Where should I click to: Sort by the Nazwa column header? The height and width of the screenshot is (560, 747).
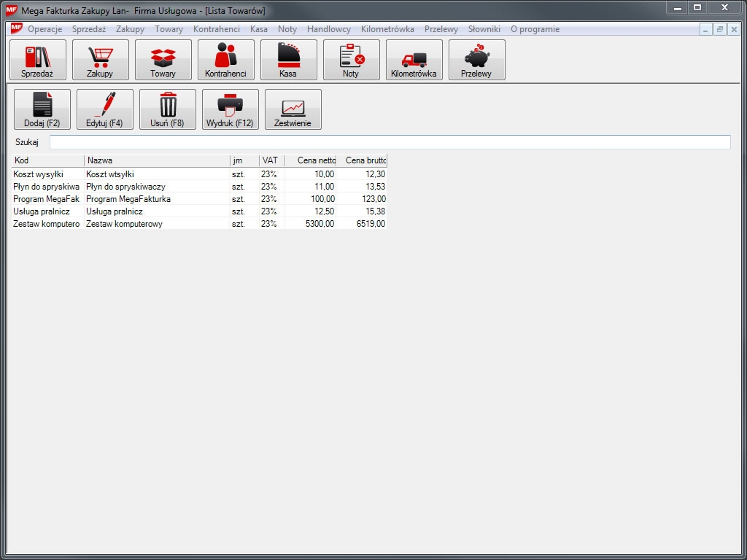point(157,160)
